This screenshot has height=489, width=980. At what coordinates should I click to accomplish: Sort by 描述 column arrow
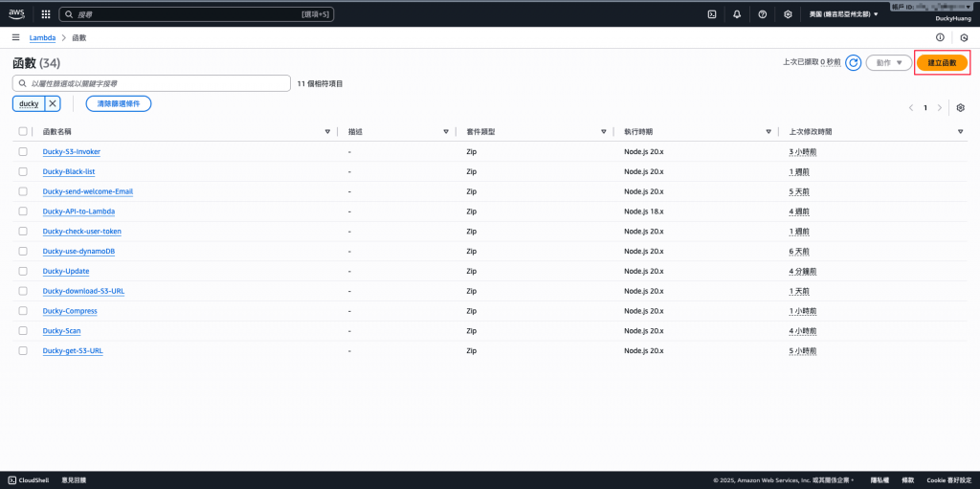click(x=446, y=132)
